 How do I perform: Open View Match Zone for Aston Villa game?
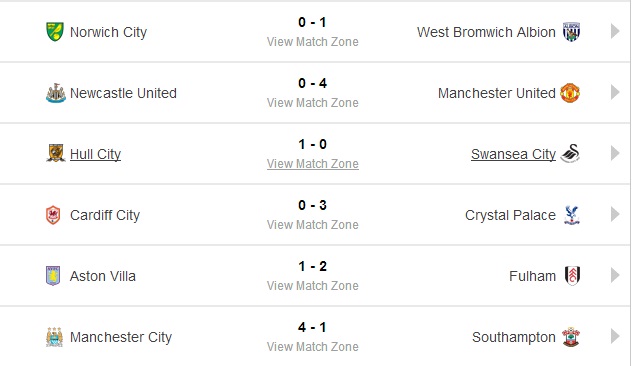(x=312, y=286)
